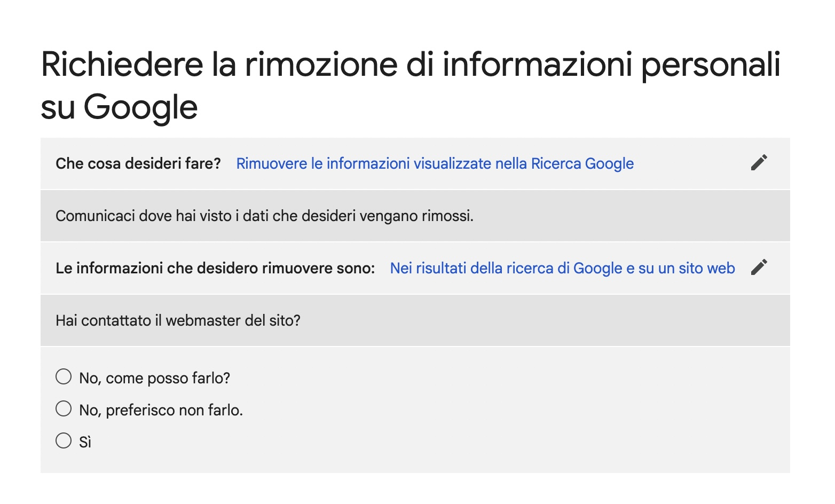Click the pencil edit icon beside 'Che cosa desideri fare?'

760,163
